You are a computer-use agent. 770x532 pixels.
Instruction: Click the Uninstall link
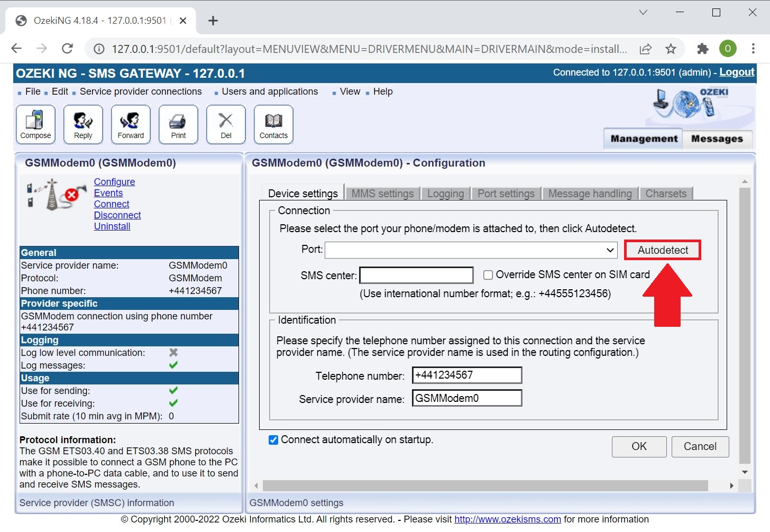pyautogui.click(x=112, y=226)
